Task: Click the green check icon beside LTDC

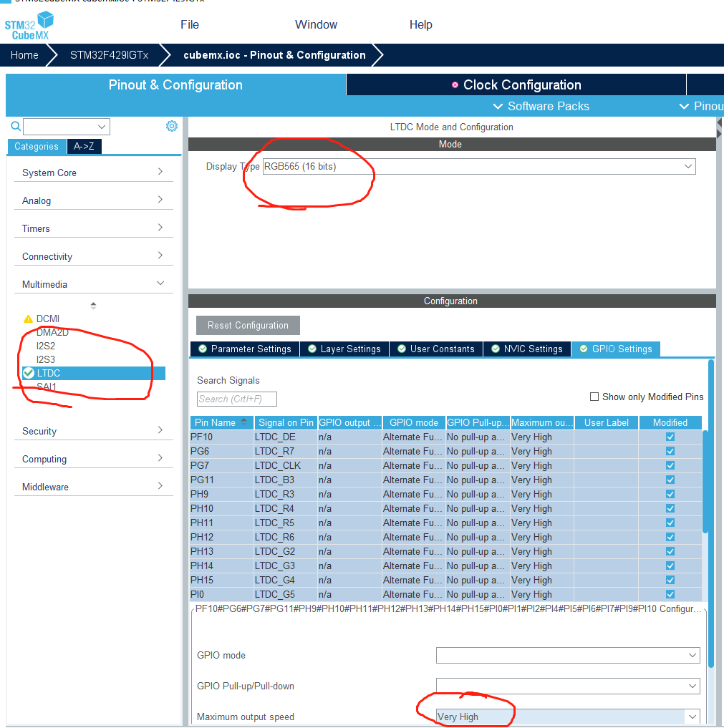Action: 29,373
